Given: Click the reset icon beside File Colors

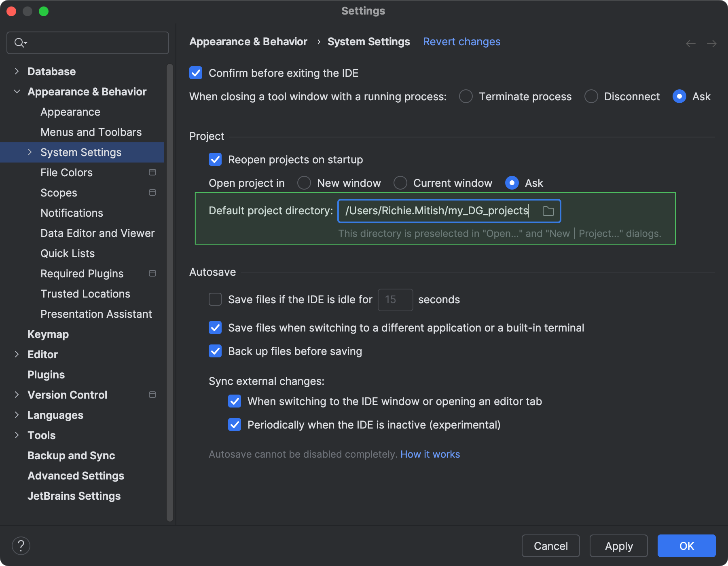Looking at the screenshot, I should [x=152, y=172].
